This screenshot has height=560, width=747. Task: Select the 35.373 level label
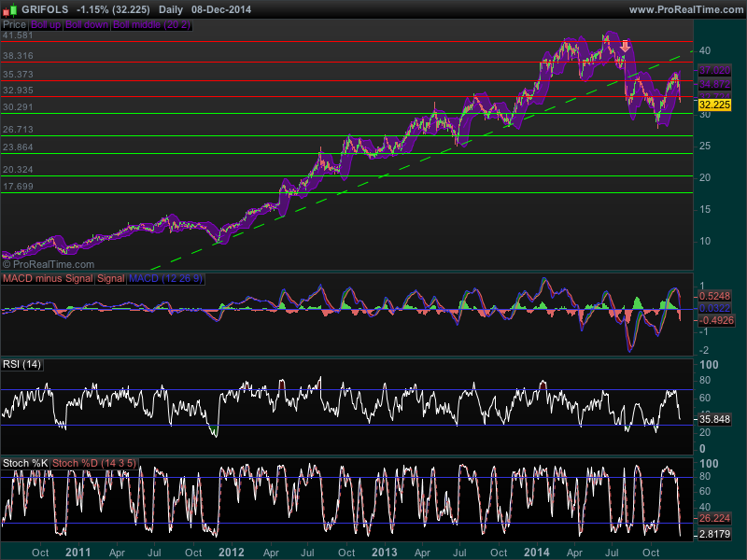[x=18, y=75]
